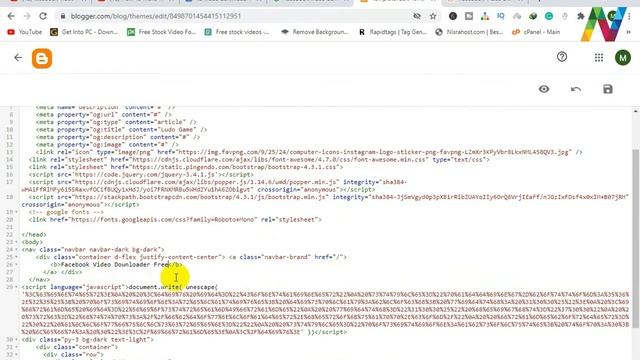Open the cPanel - Main bookmark
This screenshot has width=640, height=360.
point(536,32)
